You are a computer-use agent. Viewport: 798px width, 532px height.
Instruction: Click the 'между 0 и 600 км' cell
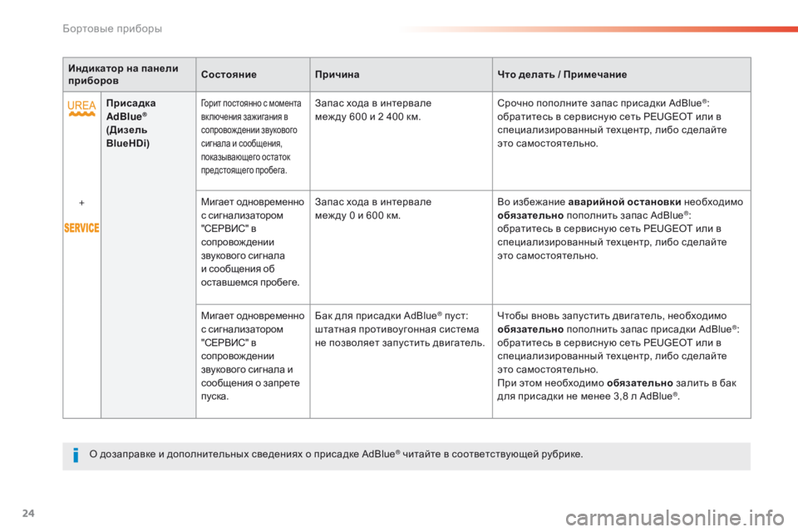coord(401,248)
